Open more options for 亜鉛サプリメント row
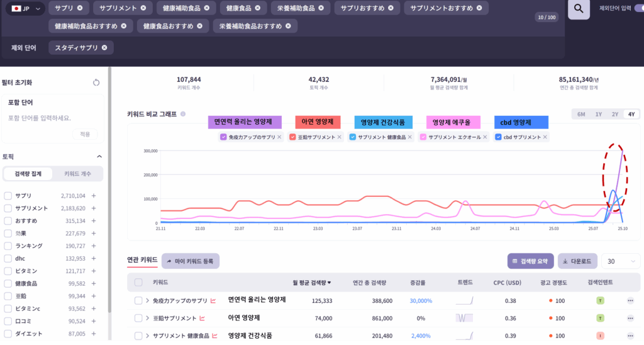Screen dimensions: 644x345 pos(630,319)
